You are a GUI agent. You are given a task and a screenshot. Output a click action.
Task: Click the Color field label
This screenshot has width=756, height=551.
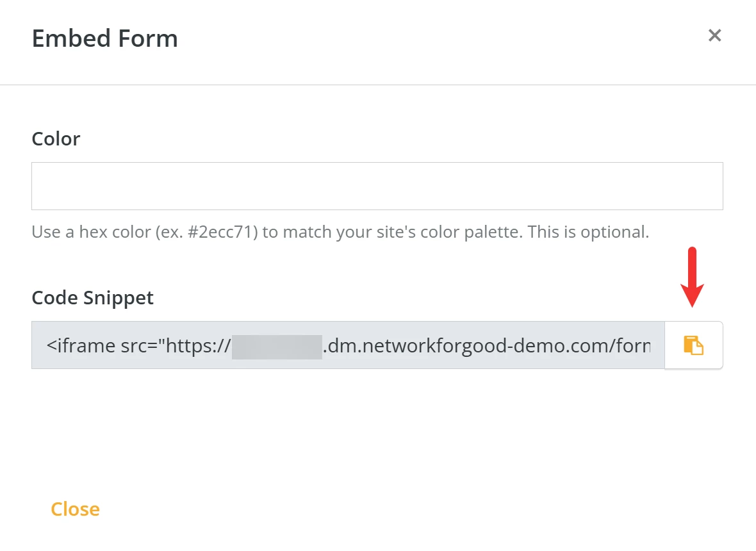coord(56,138)
